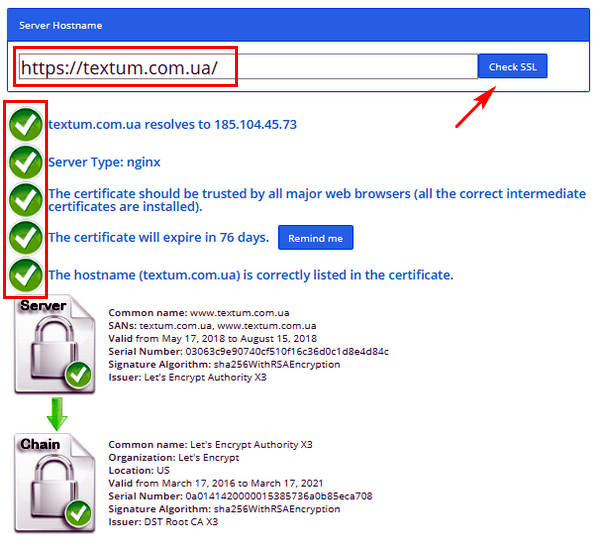Click text 'textum.com.ua resolves to 185.104.45.73'

point(173,125)
